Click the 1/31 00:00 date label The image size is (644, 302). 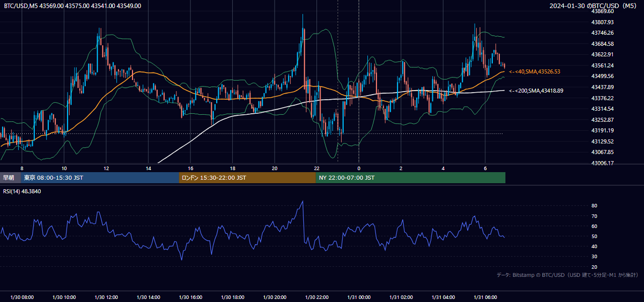(x=359, y=297)
